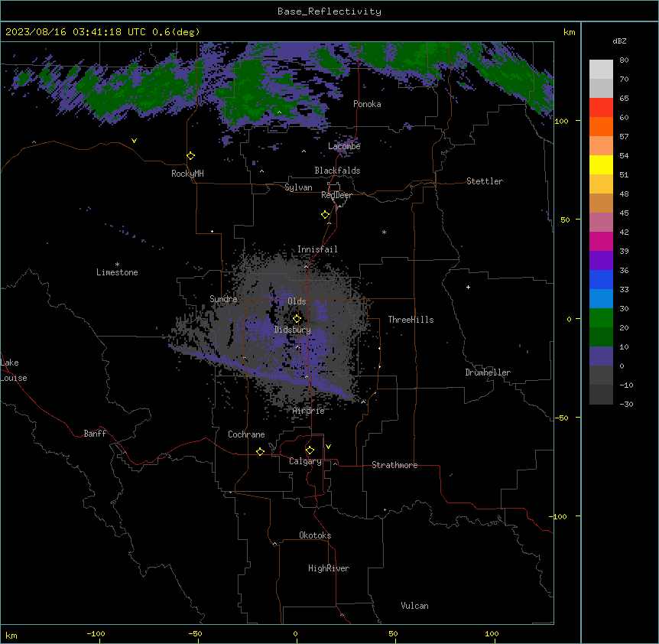Select the Vulcan label
659x644 pixels.
point(415,606)
